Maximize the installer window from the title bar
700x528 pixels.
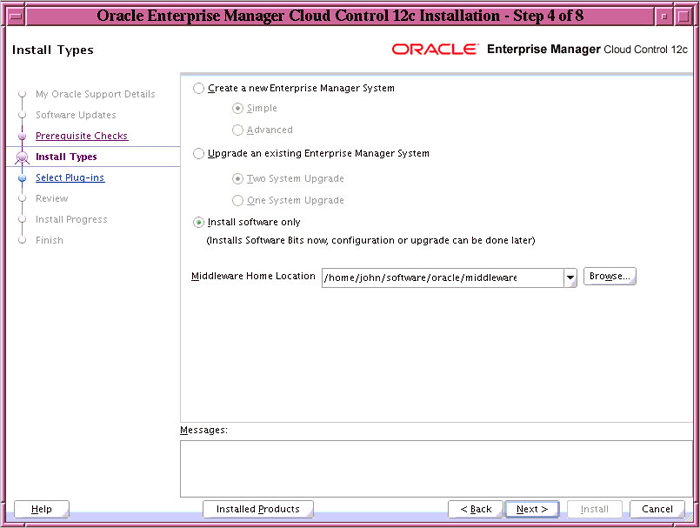click(683, 17)
